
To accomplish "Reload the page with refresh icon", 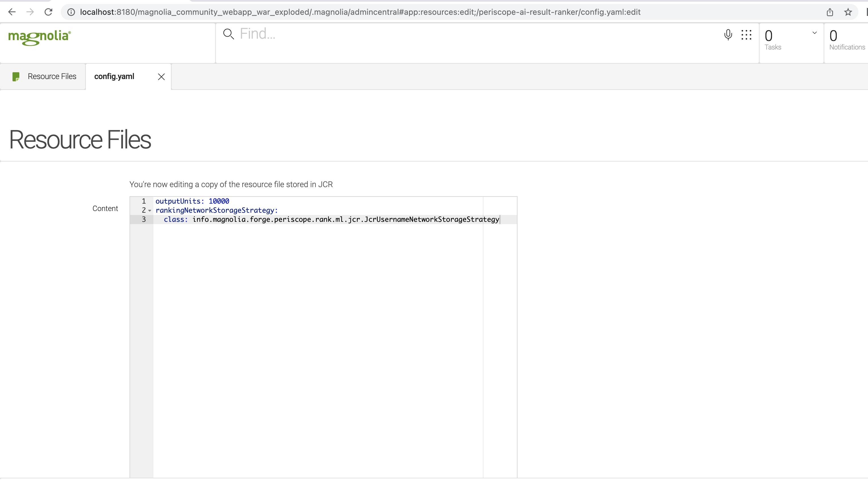I will 49,12.
